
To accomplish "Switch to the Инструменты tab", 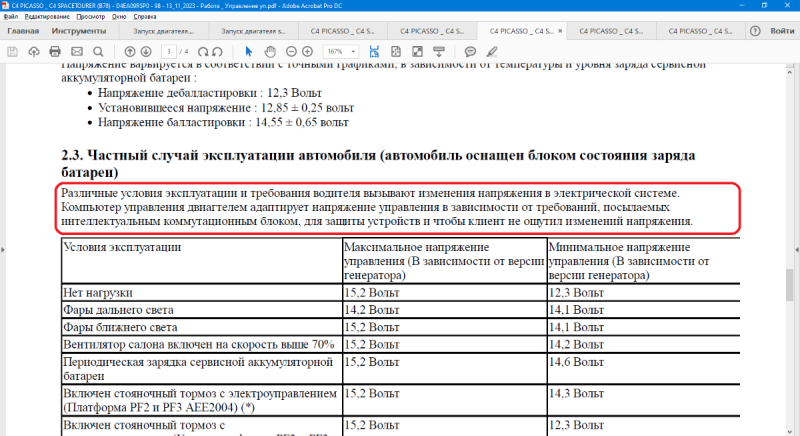I will pos(80,31).
